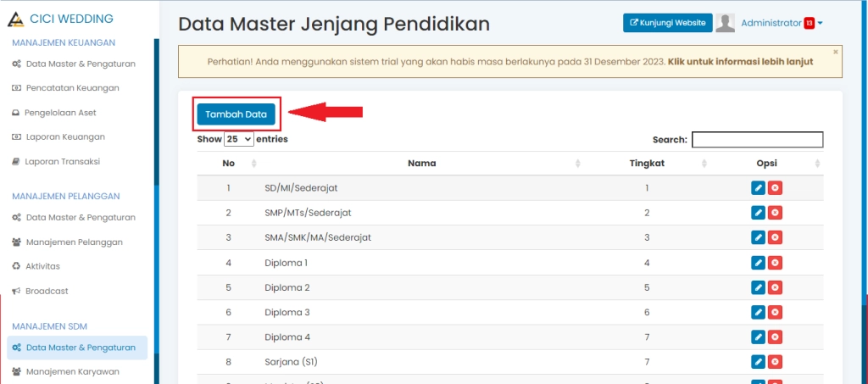Click the Tambah Data button

pos(236,114)
